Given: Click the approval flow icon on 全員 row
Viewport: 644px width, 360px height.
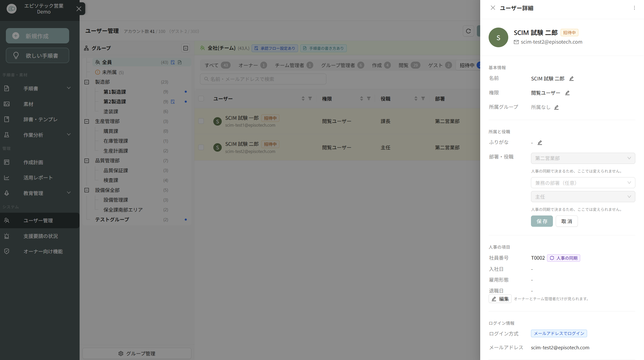Looking at the screenshot, I should click(x=173, y=62).
